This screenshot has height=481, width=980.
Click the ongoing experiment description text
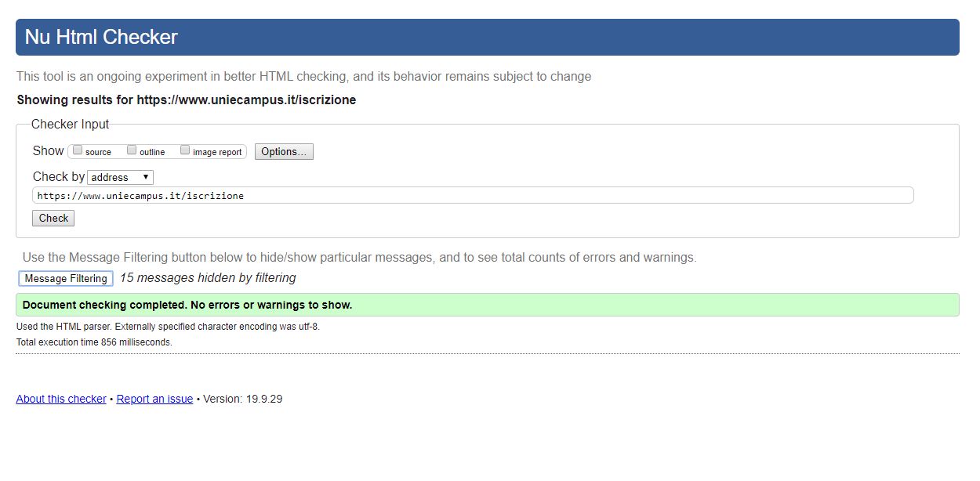point(304,77)
